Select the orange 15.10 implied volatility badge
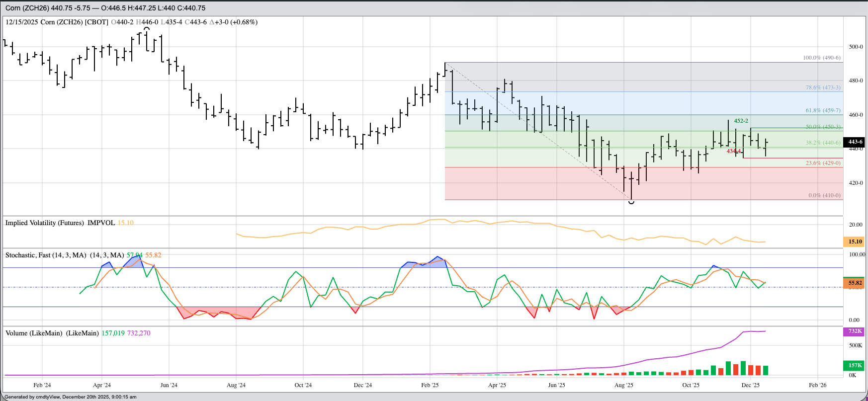868x401 pixels. click(x=855, y=241)
